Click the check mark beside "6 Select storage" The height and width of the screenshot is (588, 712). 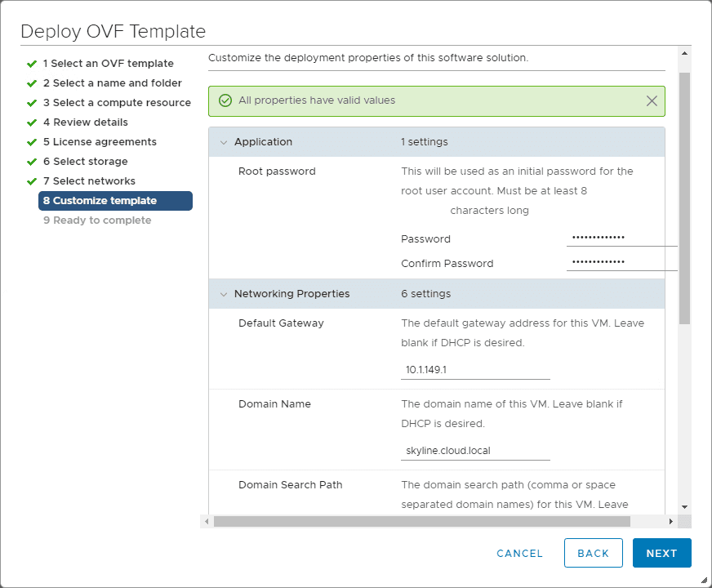pyautogui.click(x=33, y=161)
